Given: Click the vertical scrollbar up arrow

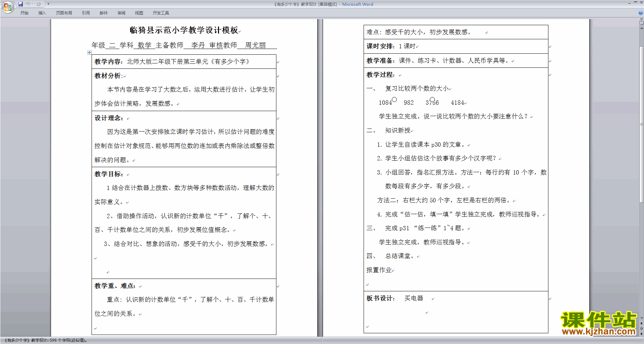Looking at the screenshot, I should click(x=641, y=28).
